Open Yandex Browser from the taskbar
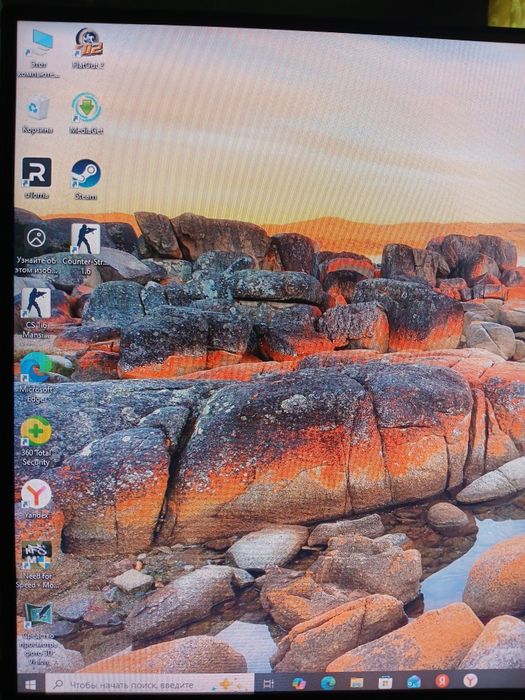This screenshot has width=525, height=700. click(x=470, y=680)
